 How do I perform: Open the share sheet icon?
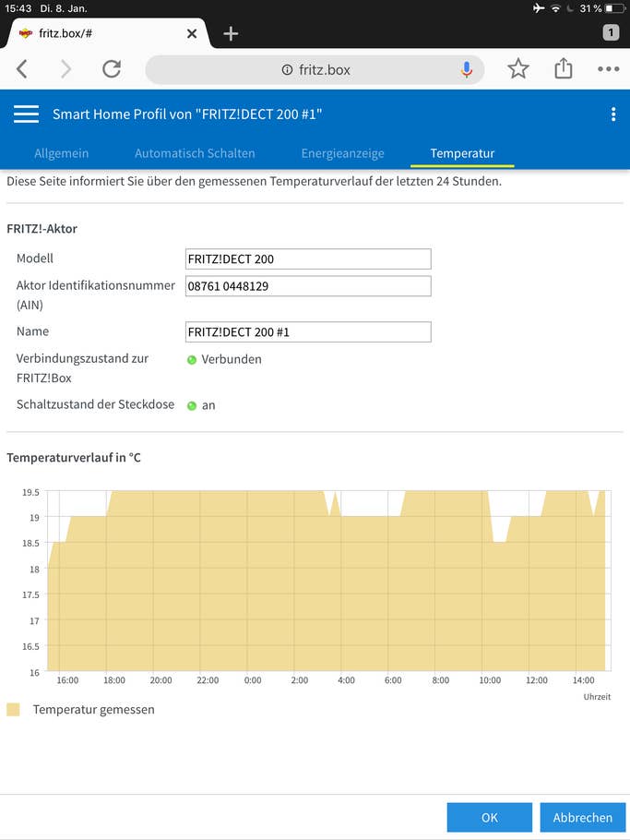coord(563,68)
